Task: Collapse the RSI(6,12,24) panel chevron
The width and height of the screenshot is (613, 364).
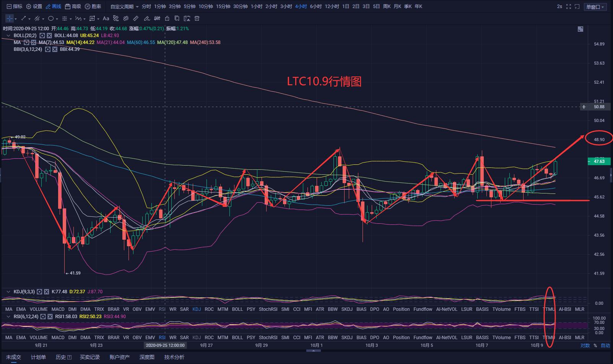Action: tap(8, 317)
